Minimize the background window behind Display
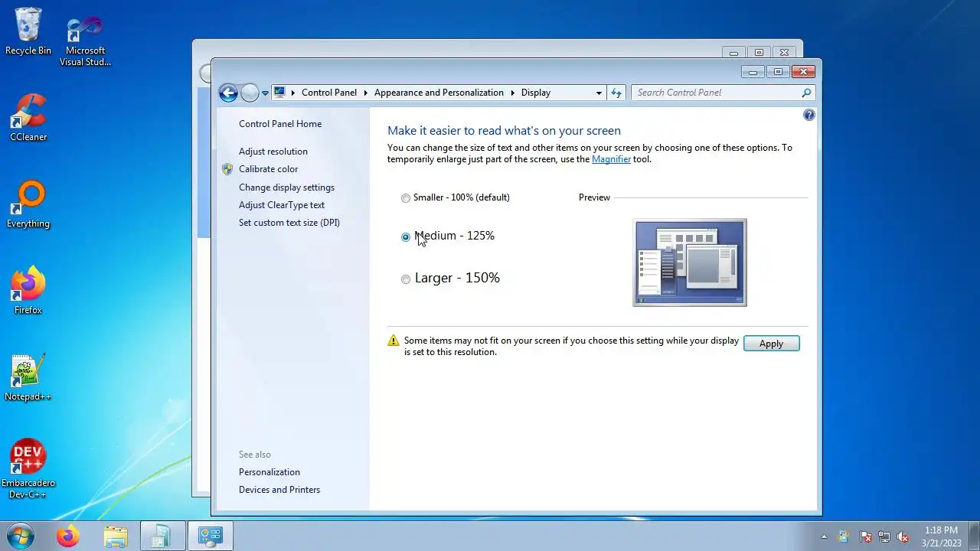 734,53
